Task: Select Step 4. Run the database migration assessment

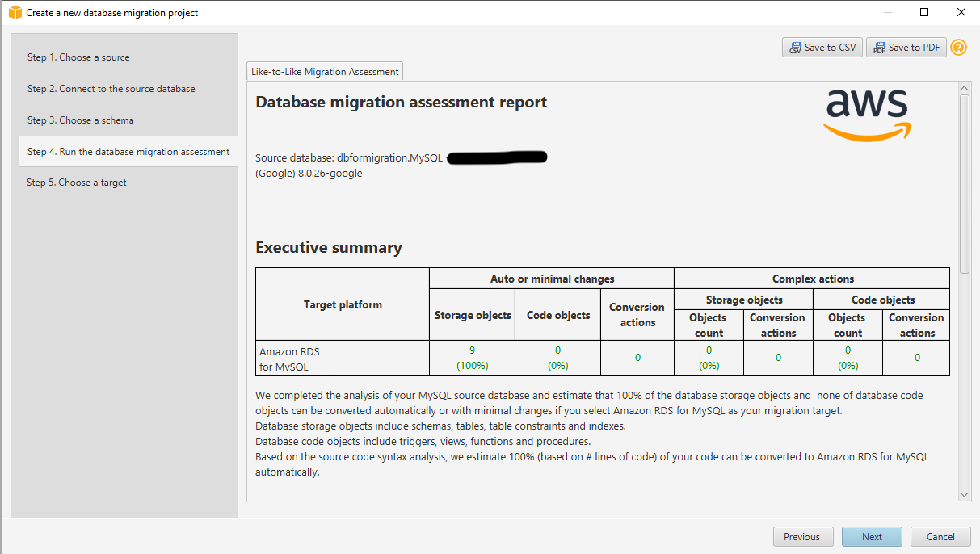Action: (128, 152)
